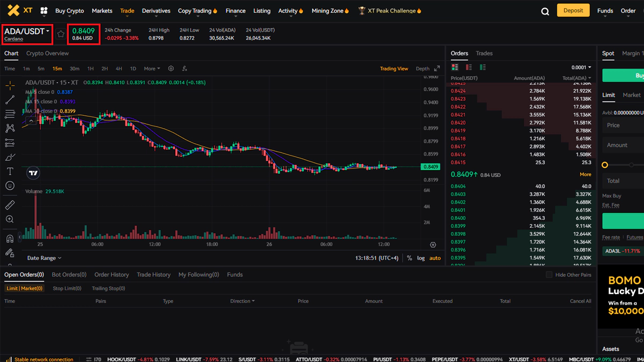Click the amount percentage slider handle
The width and height of the screenshot is (644, 362).
605,165
